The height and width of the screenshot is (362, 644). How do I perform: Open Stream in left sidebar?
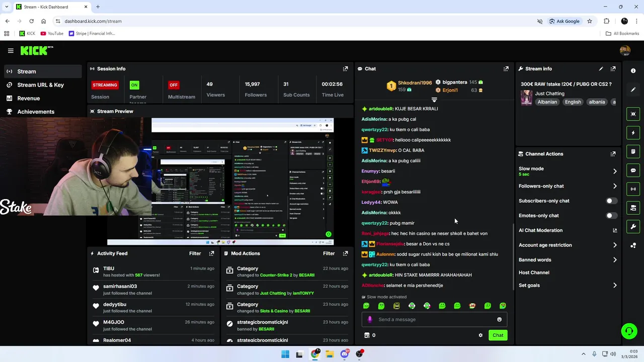click(43, 71)
